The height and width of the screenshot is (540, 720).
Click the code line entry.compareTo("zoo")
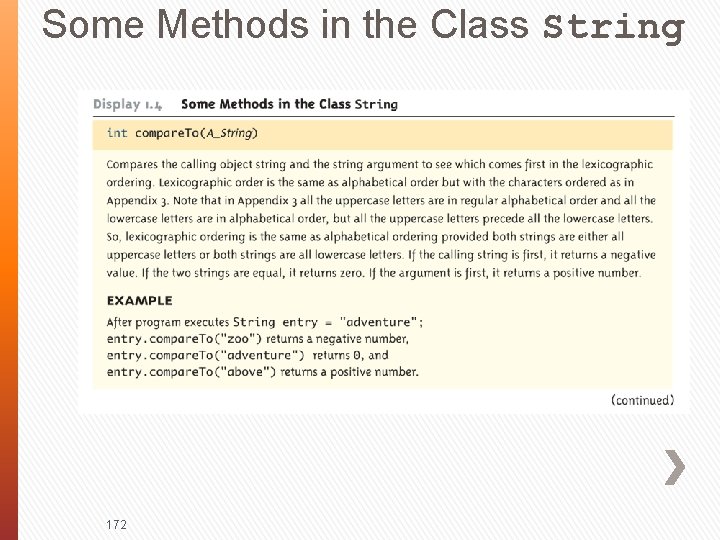point(184,339)
